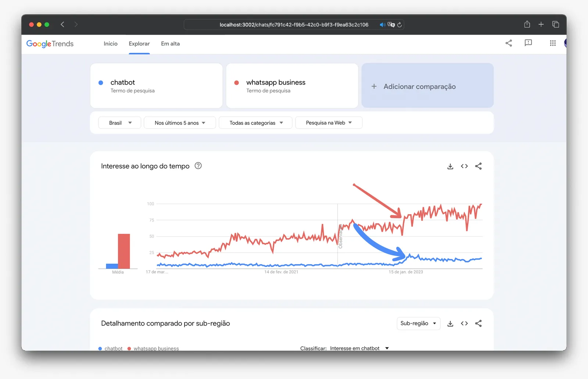Mute the tab audio speaker icon
The height and width of the screenshot is (379, 588).
click(x=382, y=25)
